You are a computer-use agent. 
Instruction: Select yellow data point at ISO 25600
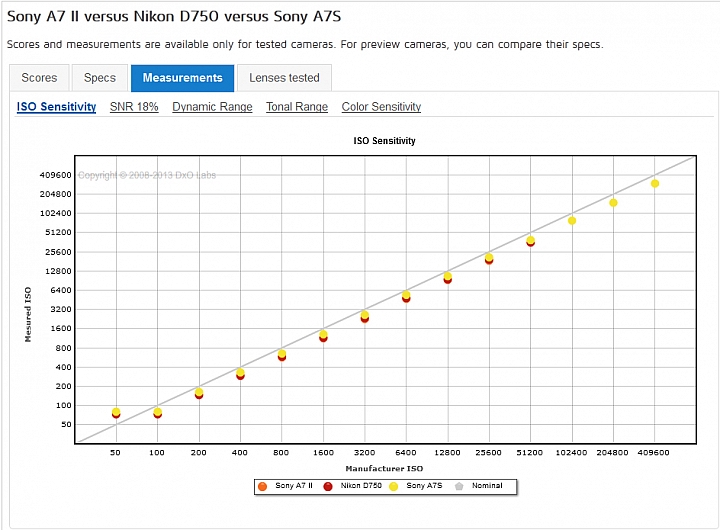pos(489,258)
